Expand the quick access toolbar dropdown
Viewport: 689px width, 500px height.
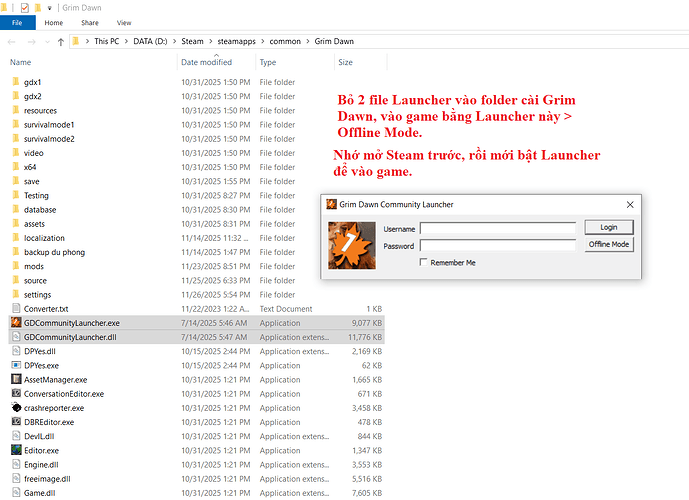50,7
